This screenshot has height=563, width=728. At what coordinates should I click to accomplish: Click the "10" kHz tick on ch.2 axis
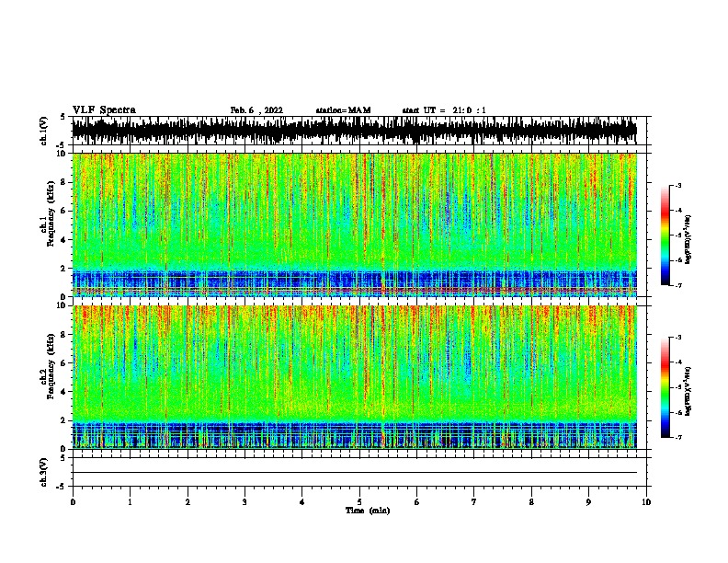62,305
